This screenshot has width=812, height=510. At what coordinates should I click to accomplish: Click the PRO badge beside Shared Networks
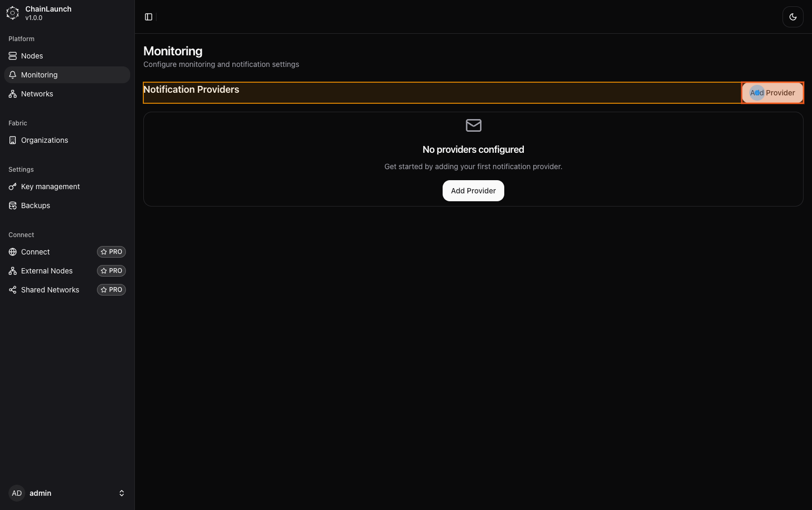click(x=111, y=290)
